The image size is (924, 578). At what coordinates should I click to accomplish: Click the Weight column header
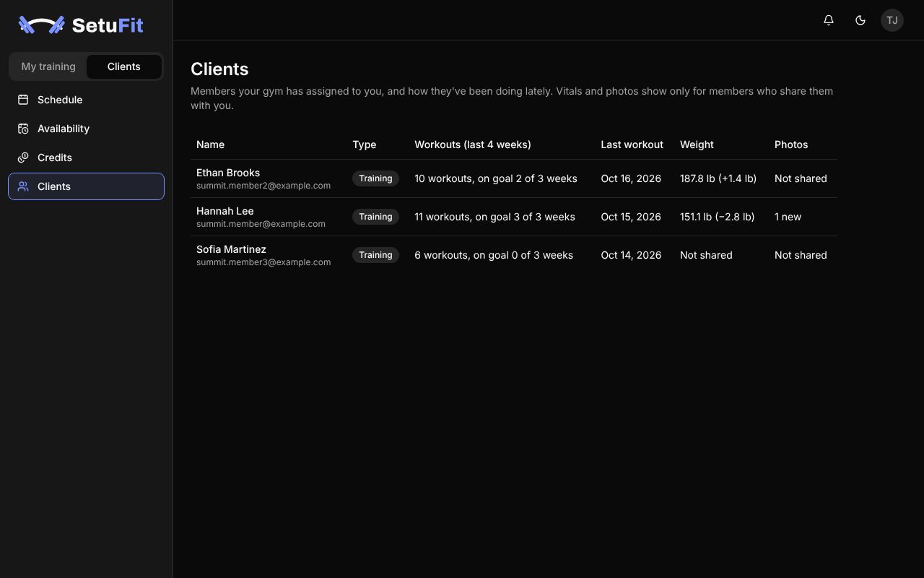[697, 144]
